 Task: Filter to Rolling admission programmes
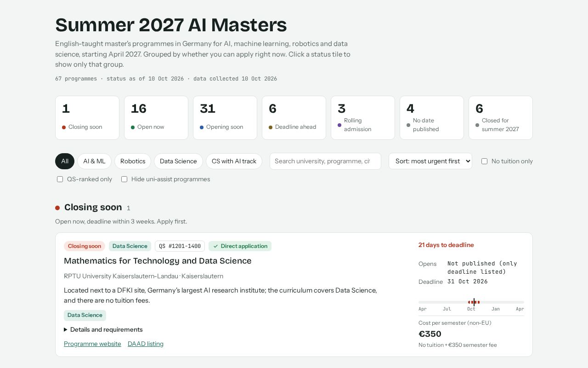click(363, 118)
